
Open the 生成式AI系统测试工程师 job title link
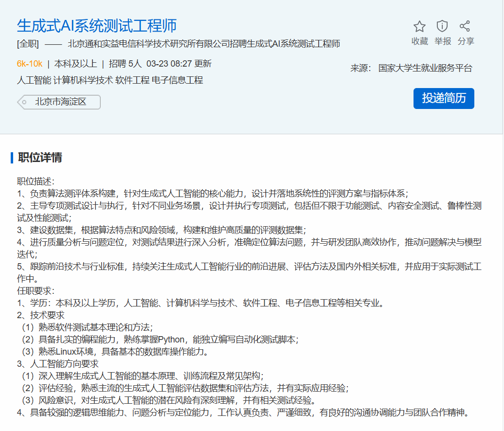(97, 25)
